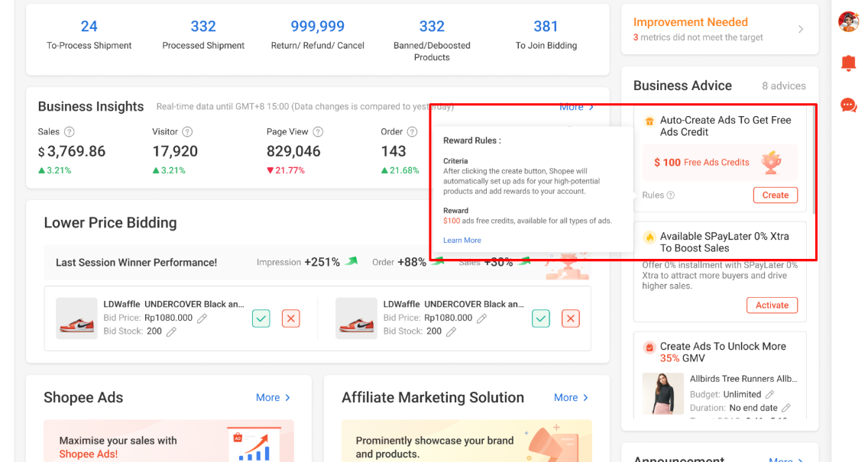
Task: Click the Page View help question icon
Action: (318, 131)
